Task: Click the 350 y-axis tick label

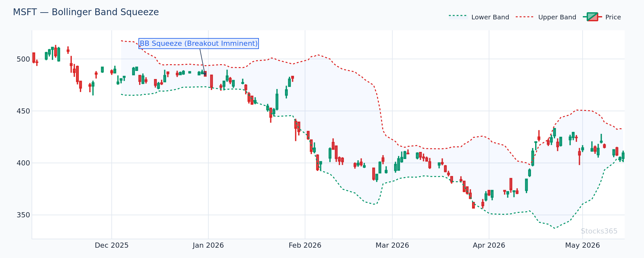Action: (24, 215)
